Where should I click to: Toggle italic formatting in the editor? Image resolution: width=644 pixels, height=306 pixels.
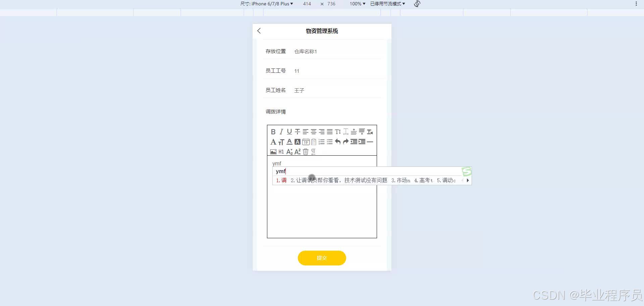(281, 132)
